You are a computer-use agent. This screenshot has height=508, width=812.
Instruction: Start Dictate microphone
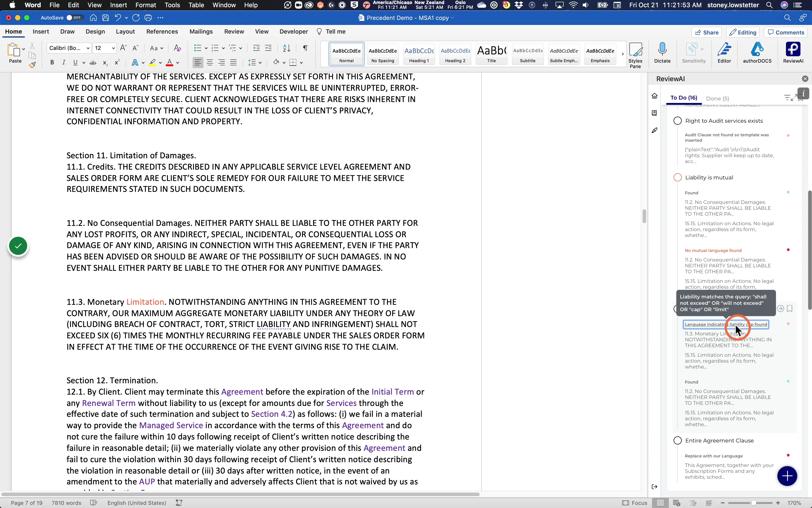coord(662,53)
